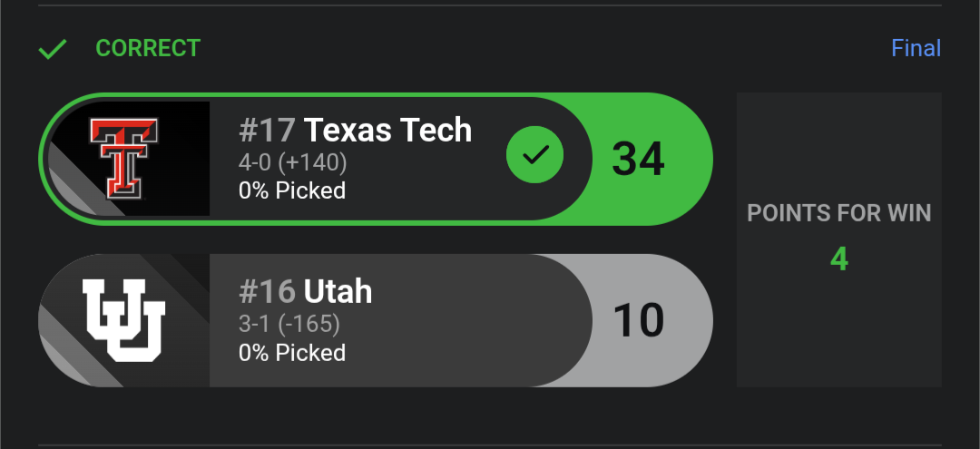This screenshot has height=449, width=980.
Task: Click empty area below points value
Action: pyautogui.click(x=838, y=336)
